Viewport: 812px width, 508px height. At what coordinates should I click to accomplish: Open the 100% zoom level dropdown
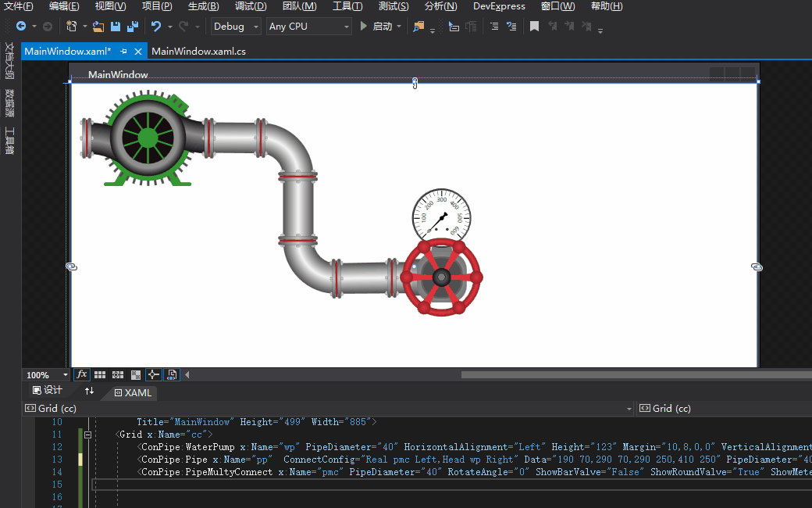point(65,375)
